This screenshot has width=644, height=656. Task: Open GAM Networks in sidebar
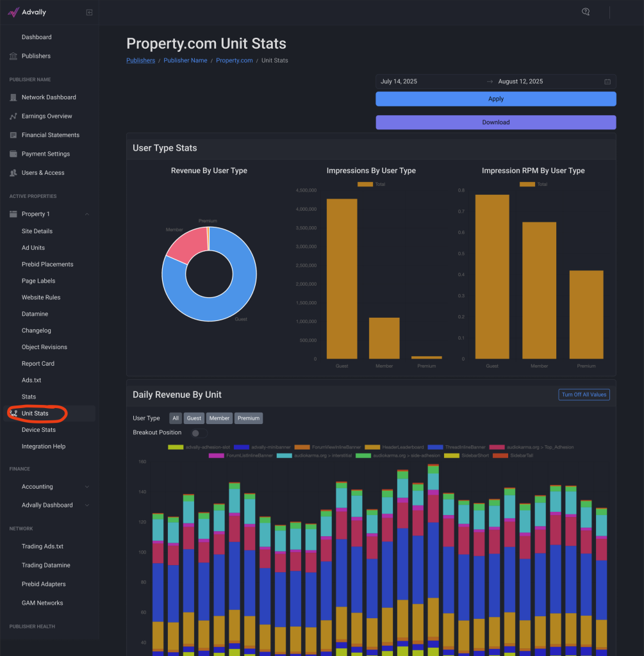pos(42,603)
